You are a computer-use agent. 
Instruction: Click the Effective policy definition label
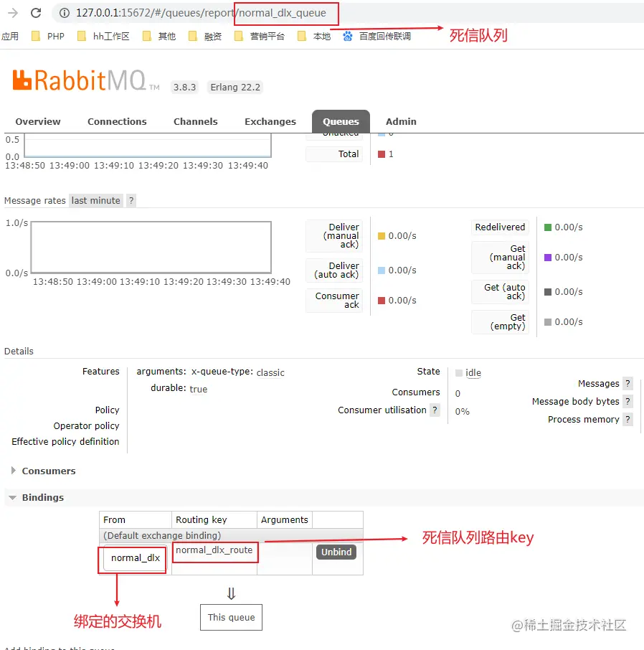tap(65, 441)
